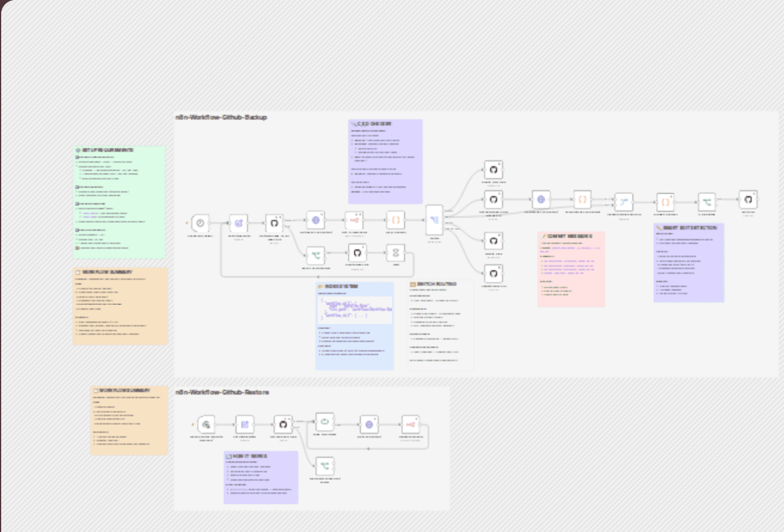The height and width of the screenshot is (532, 784).
Task: Open the pink n8n node in Backup flow
Action: tap(354, 220)
